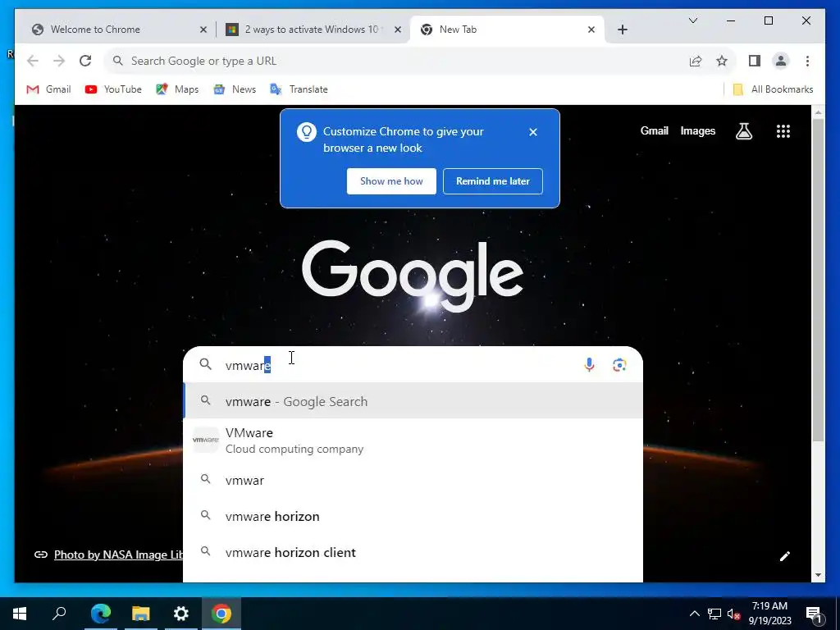Viewport: 840px width, 630px height.
Task: Open the Chrome three-dot menu
Action: point(807,61)
